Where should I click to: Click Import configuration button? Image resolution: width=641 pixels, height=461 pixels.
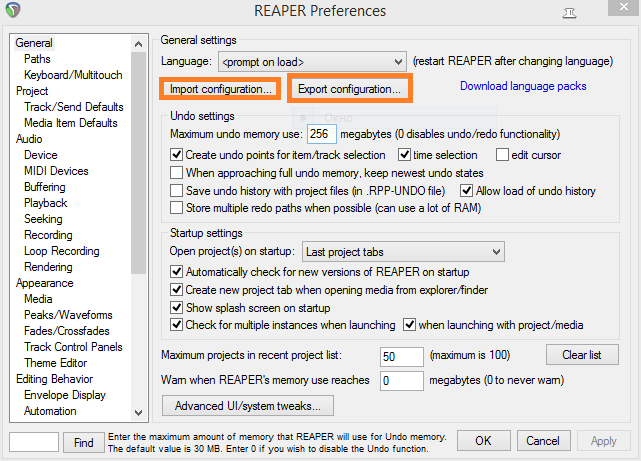pyautogui.click(x=221, y=89)
